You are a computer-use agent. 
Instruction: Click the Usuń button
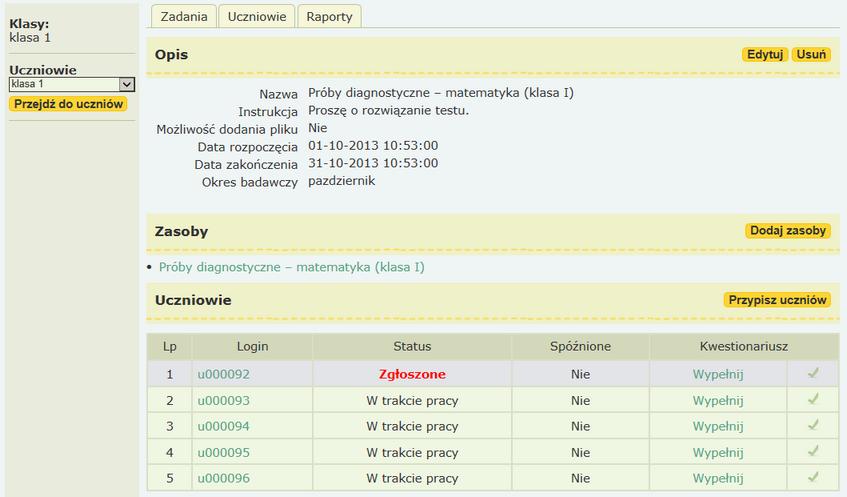click(x=811, y=55)
